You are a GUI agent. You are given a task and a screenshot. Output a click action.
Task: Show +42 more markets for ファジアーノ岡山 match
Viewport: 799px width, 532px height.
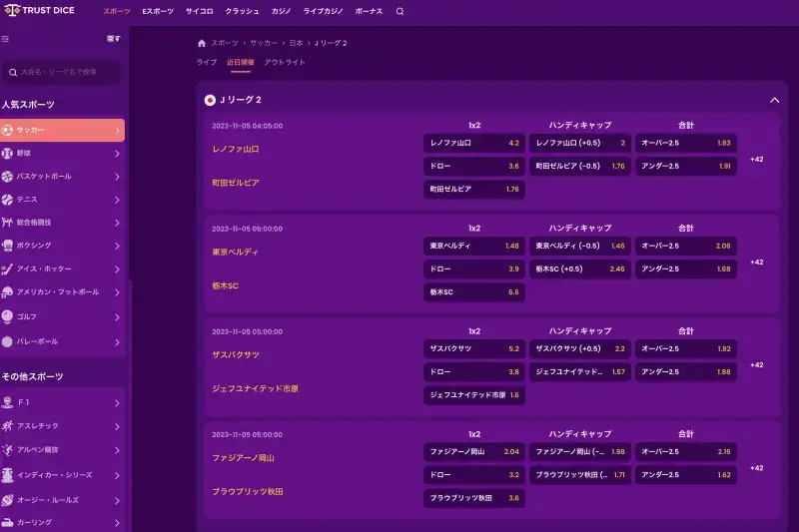pyautogui.click(x=757, y=468)
